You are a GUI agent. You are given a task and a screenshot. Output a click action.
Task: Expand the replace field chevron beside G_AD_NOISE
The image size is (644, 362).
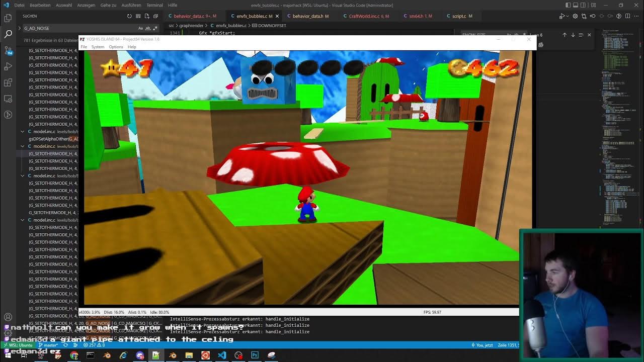click(20, 28)
